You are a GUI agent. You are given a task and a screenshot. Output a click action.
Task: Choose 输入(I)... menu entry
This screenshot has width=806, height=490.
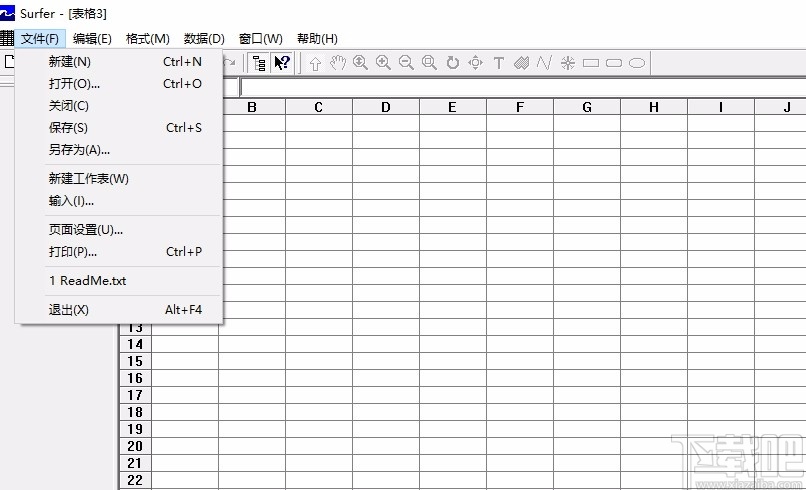(119, 201)
